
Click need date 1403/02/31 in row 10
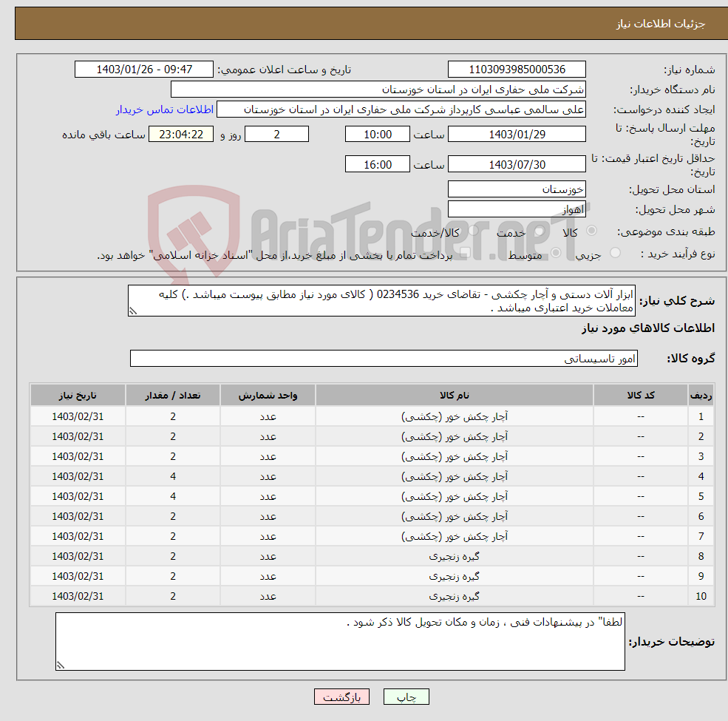(78, 597)
